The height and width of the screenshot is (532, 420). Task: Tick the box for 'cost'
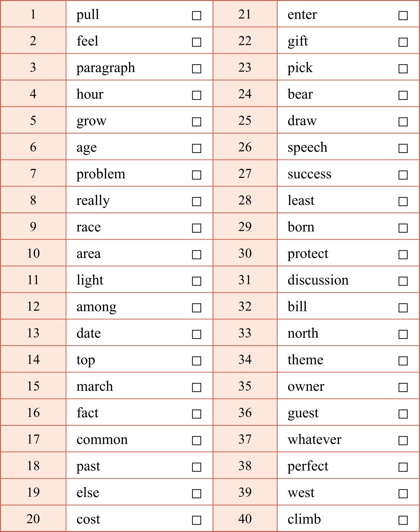(196, 520)
